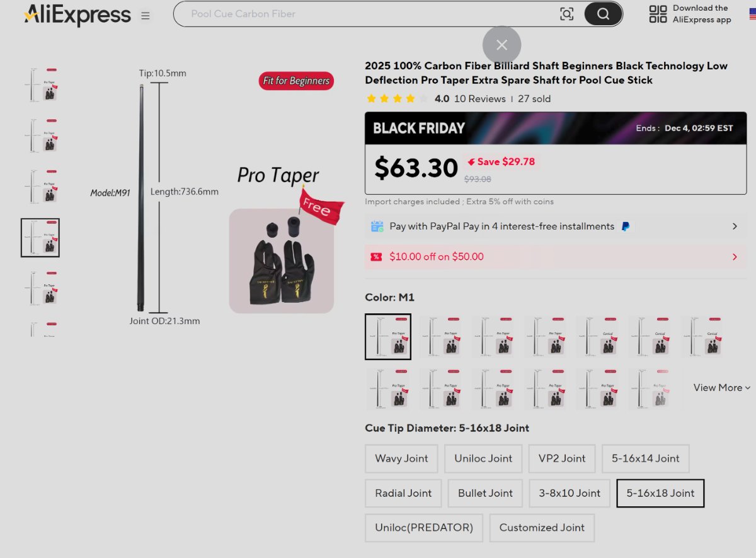Expand the $10.00 off coupon arrow
The image size is (756, 558).
(735, 257)
